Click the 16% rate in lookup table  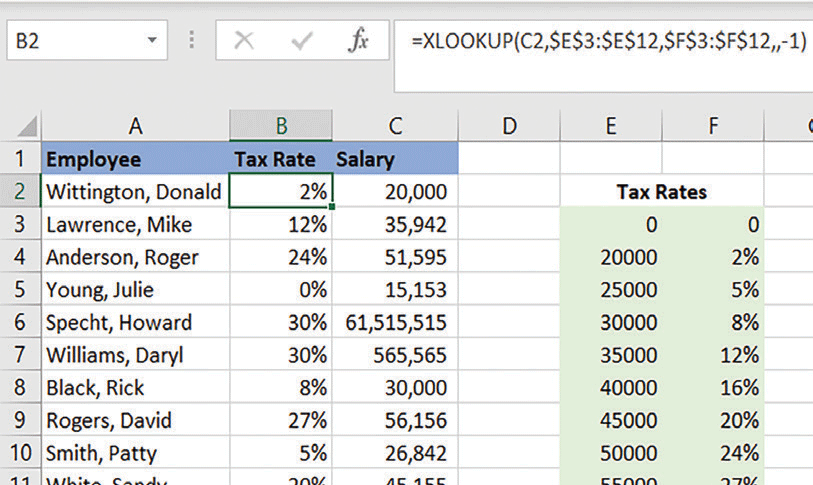click(x=713, y=388)
